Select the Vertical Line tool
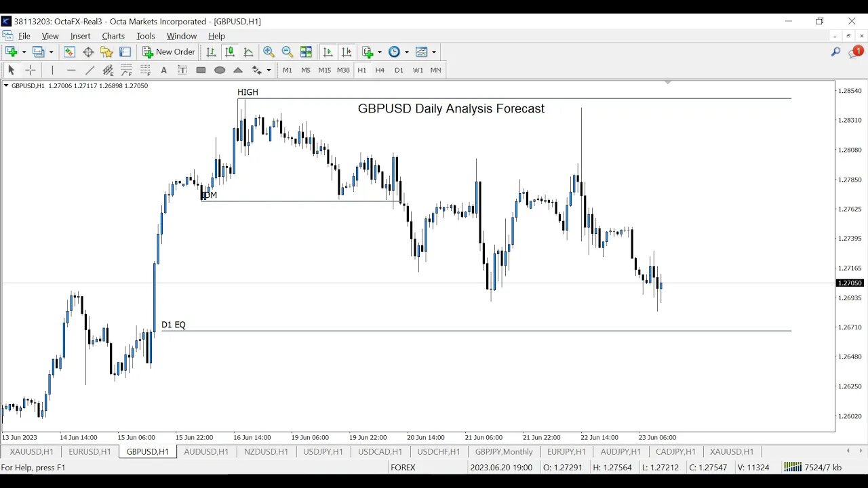The width and height of the screenshot is (868, 488). click(x=52, y=70)
